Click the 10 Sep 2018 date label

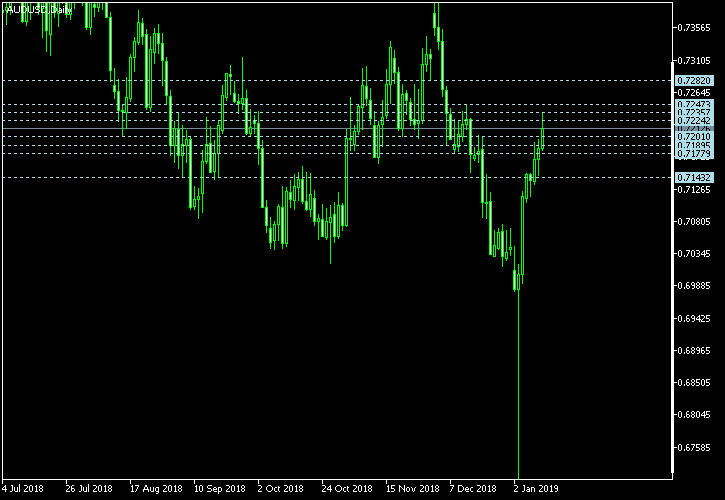point(219,488)
